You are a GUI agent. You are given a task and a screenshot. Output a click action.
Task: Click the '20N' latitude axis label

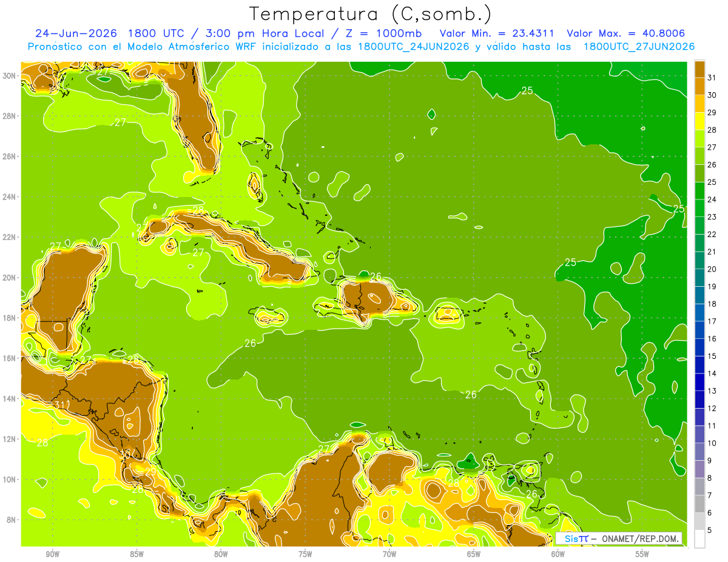click(10, 277)
